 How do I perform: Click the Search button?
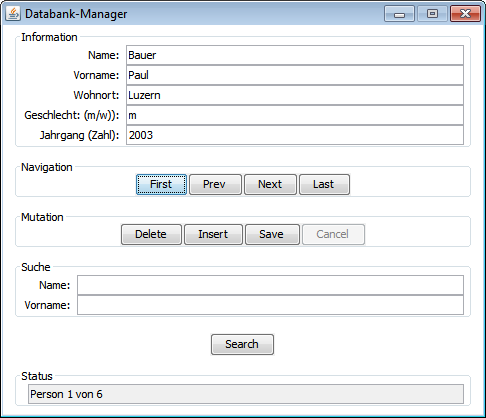pyautogui.click(x=242, y=344)
